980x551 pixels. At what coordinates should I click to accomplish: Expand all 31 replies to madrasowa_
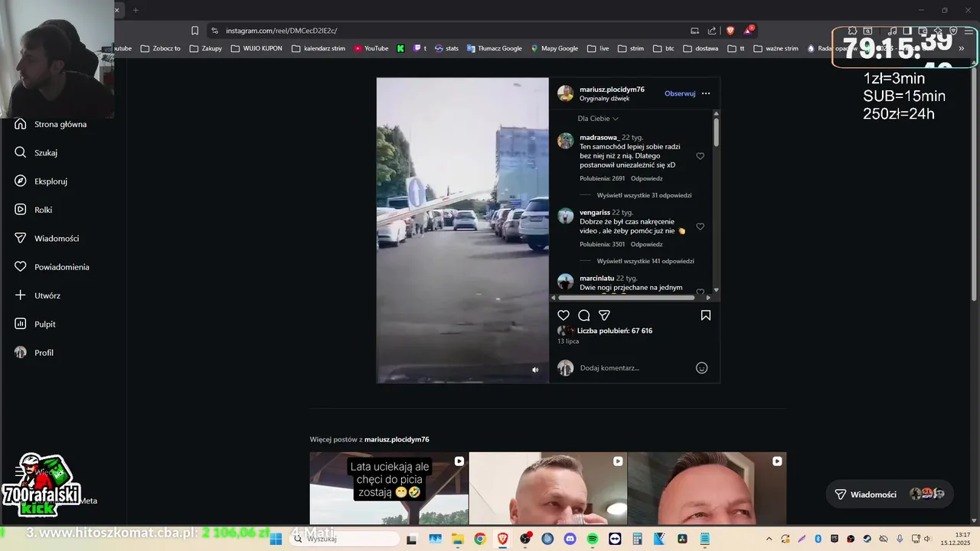tap(644, 195)
